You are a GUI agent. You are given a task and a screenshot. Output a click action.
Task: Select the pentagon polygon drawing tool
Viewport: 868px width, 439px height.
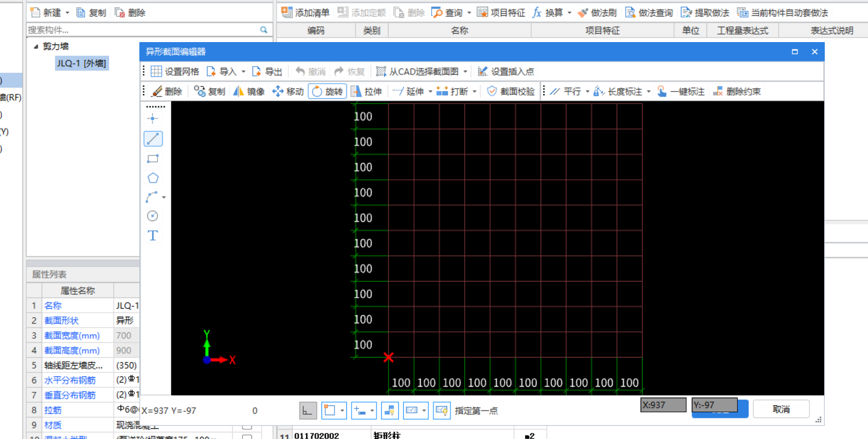(x=153, y=178)
